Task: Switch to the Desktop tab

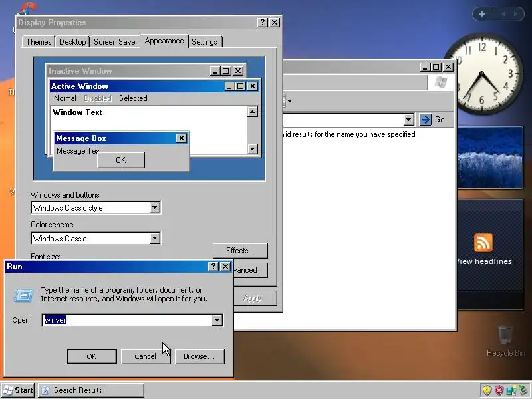Action: pyautogui.click(x=72, y=42)
